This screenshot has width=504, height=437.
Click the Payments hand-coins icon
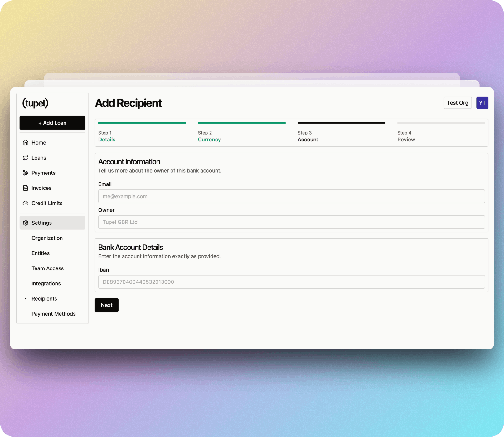(x=26, y=173)
